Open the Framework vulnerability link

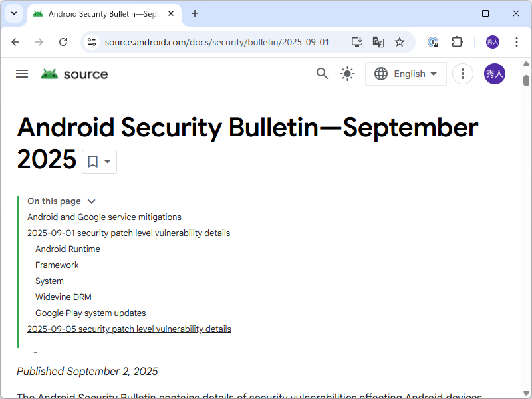coord(57,265)
